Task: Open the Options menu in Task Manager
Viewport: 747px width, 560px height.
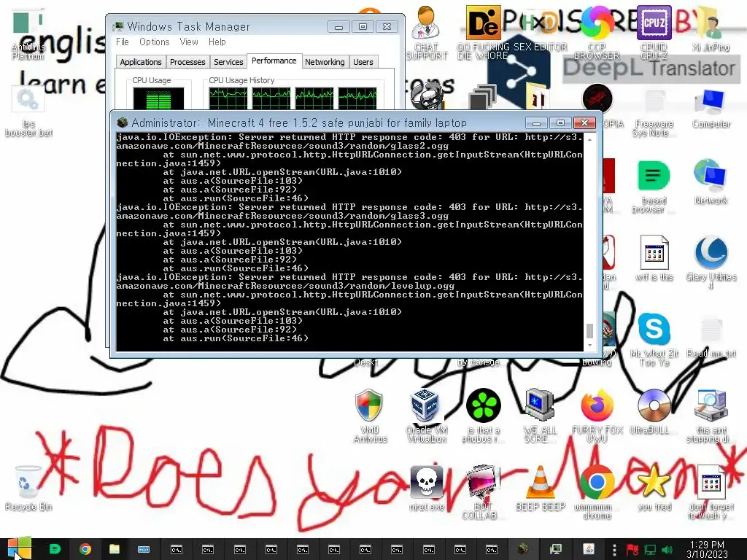Action: pos(155,42)
